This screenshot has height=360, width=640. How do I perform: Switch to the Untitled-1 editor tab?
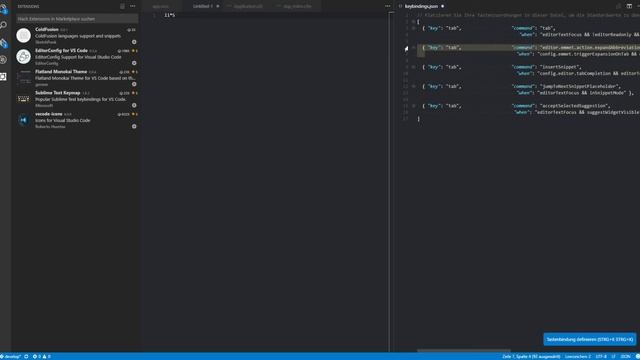(x=203, y=6)
